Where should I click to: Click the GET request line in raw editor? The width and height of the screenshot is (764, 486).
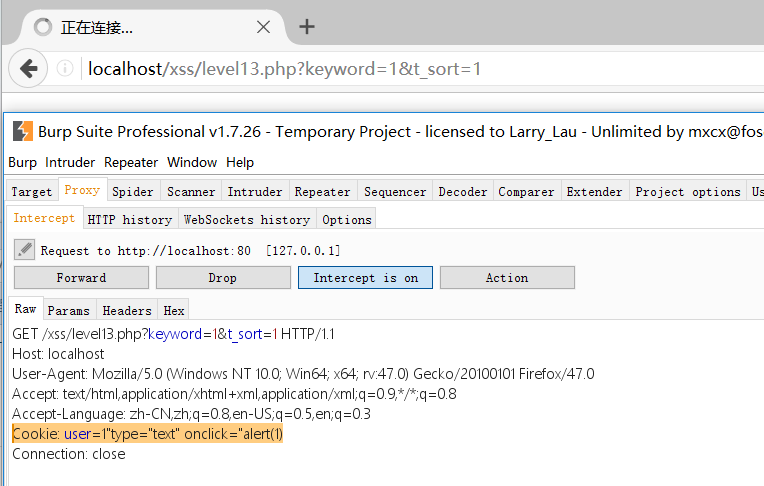pos(173,334)
